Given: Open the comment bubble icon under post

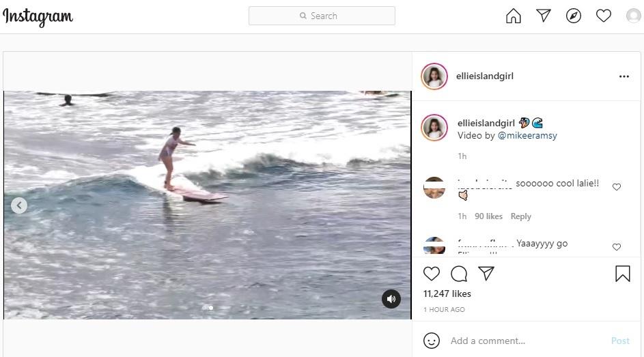Looking at the screenshot, I should pos(459,274).
